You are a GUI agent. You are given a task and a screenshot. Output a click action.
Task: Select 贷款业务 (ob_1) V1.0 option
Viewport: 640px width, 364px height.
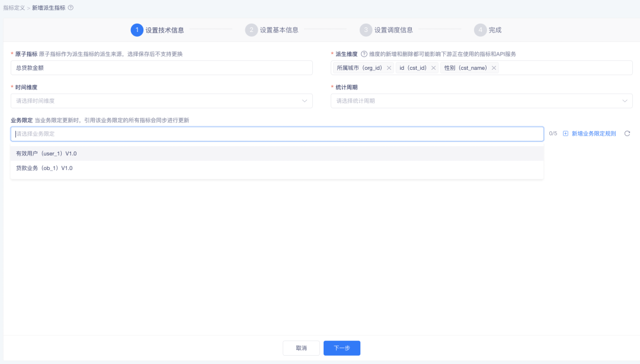[44, 168]
